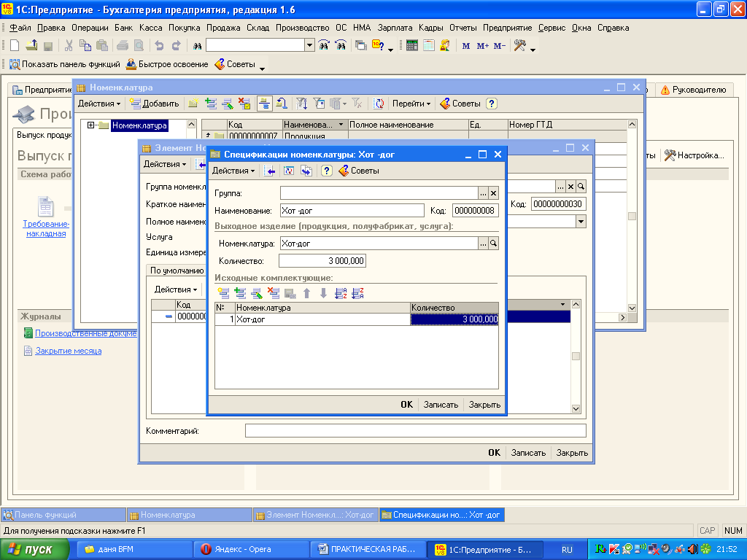Click Записать in the Спецификации номенклатуры window
The width and height of the screenshot is (747, 560).
coord(441,405)
